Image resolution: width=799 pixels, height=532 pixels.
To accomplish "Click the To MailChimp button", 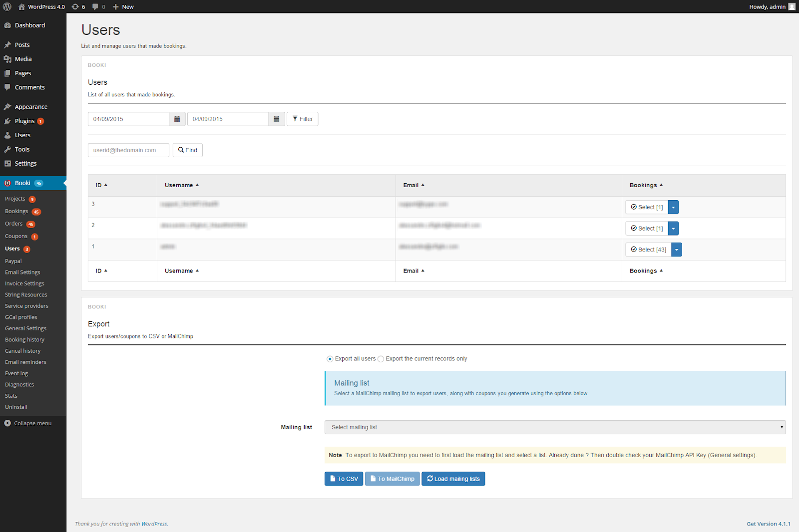I will (x=392, y=479).
